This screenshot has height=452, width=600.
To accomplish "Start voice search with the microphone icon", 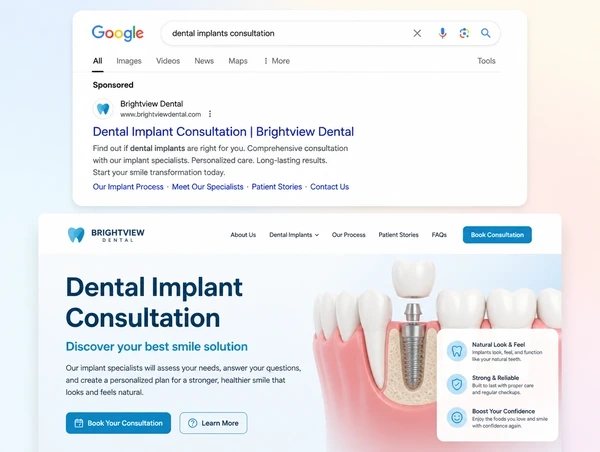I will tap(442, 33).
